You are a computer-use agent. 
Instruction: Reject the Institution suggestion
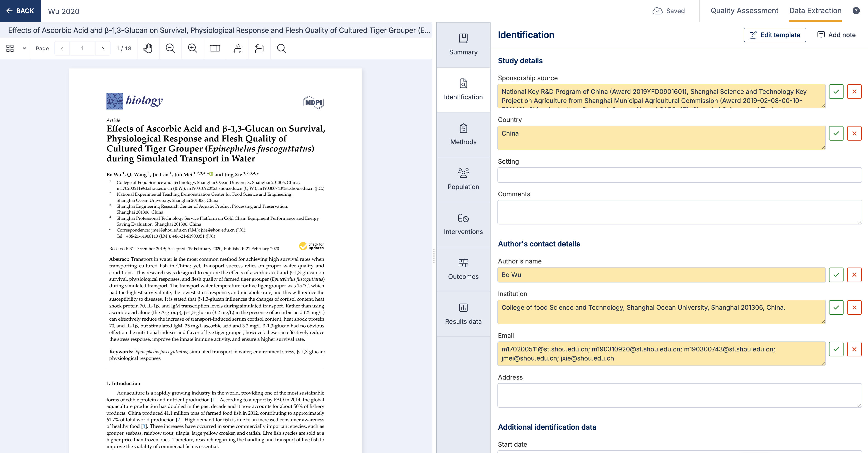(x=854, y=308)
